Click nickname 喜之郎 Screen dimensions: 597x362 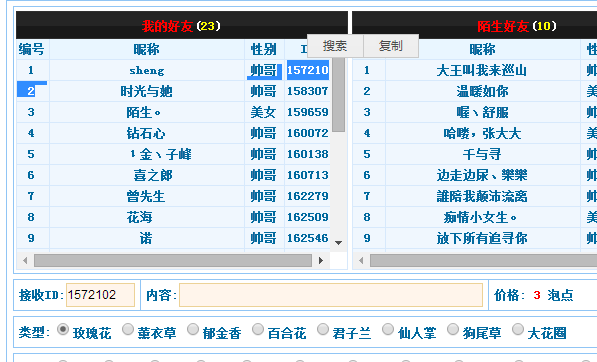(153, 175)
